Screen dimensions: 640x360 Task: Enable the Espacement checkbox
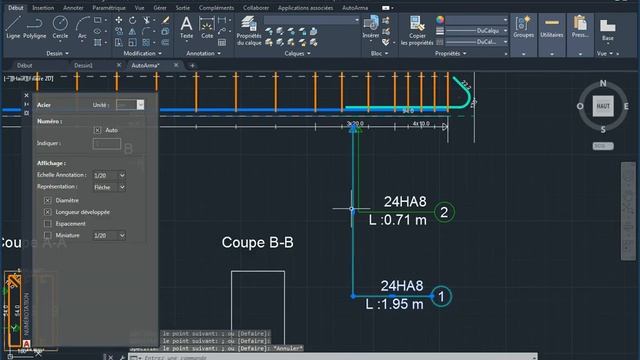click(x=48, y=224)
